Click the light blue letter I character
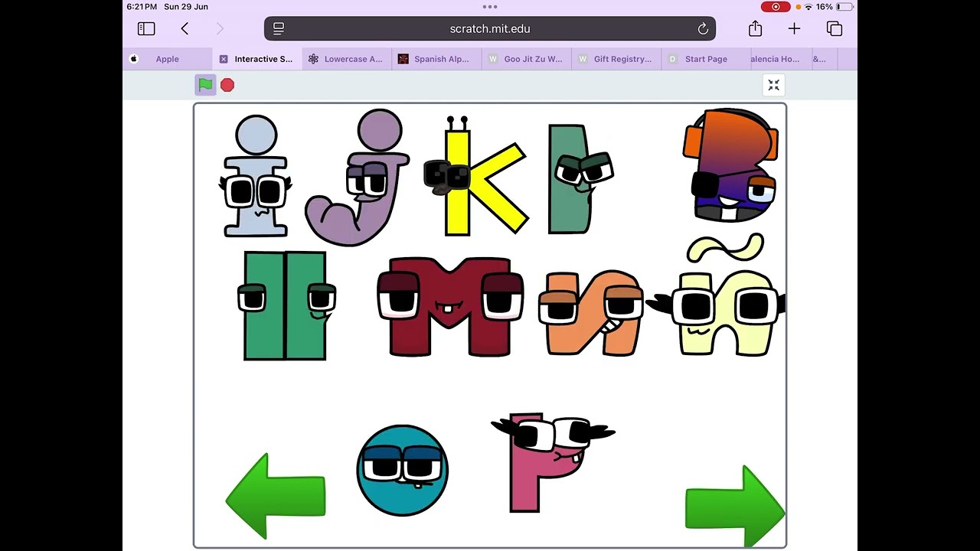The width and height of the screenshot is (980, 551). point(256,176)
